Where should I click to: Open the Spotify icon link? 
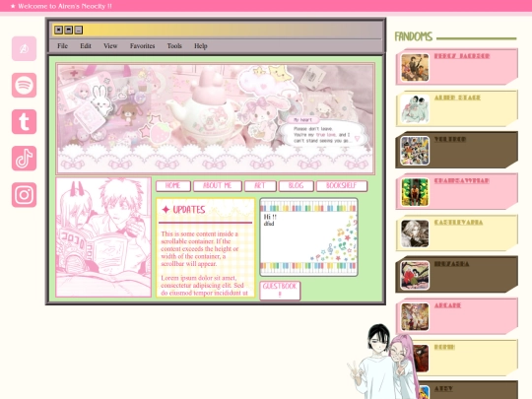24,85
